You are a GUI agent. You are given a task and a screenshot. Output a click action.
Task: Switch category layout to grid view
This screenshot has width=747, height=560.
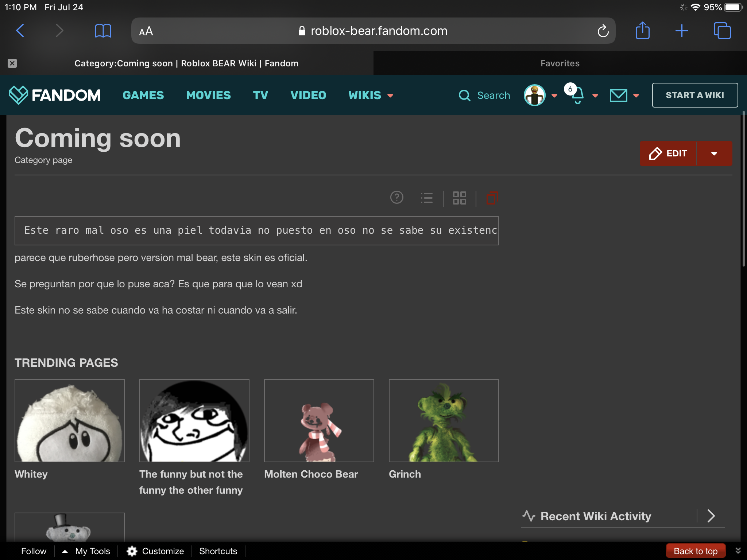[x=459, y=198]
